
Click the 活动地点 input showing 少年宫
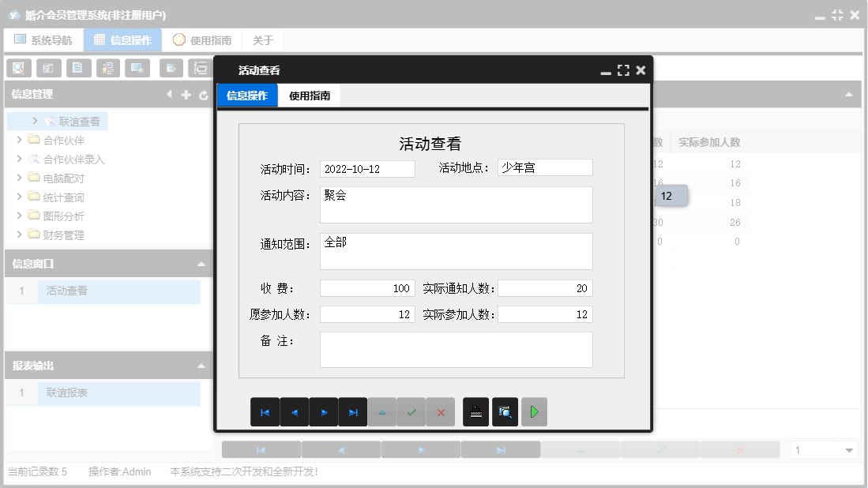pos(545,167)
